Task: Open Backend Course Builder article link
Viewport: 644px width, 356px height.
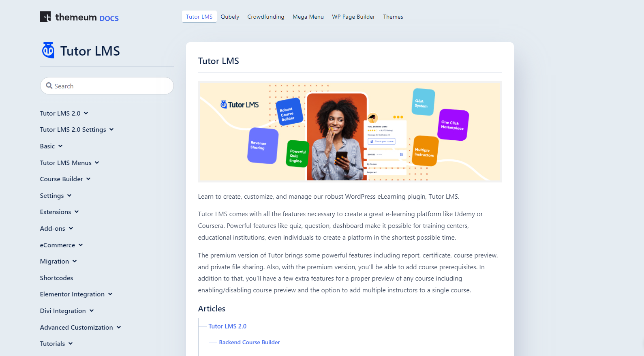Action: pos(249,342)
